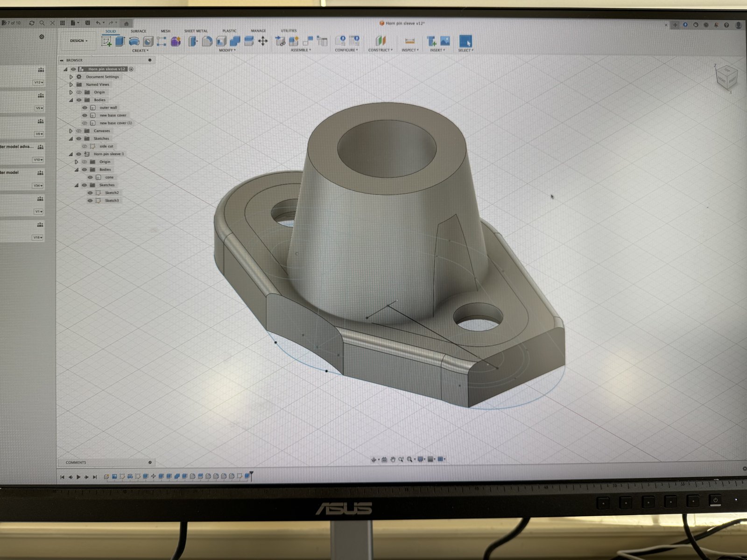Click the Insert Canvas image icon
The image size is (747, 560).
[445, 41]
